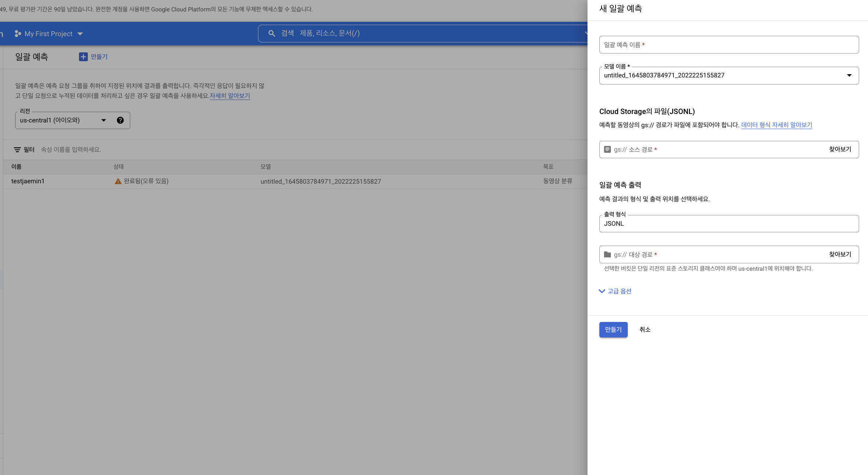Open the 자세히 알아보기 link in description
This screenshot has height=475, width=868.
click(x=230, y=96)
